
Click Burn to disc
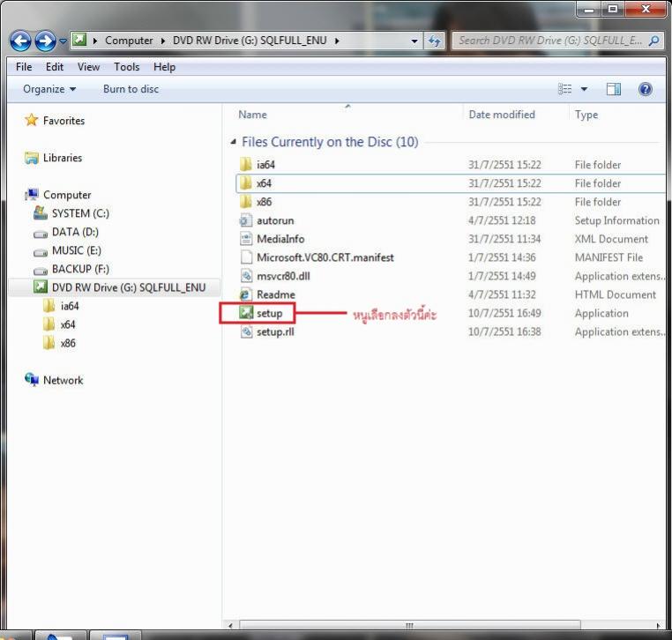tap(131, 89)
